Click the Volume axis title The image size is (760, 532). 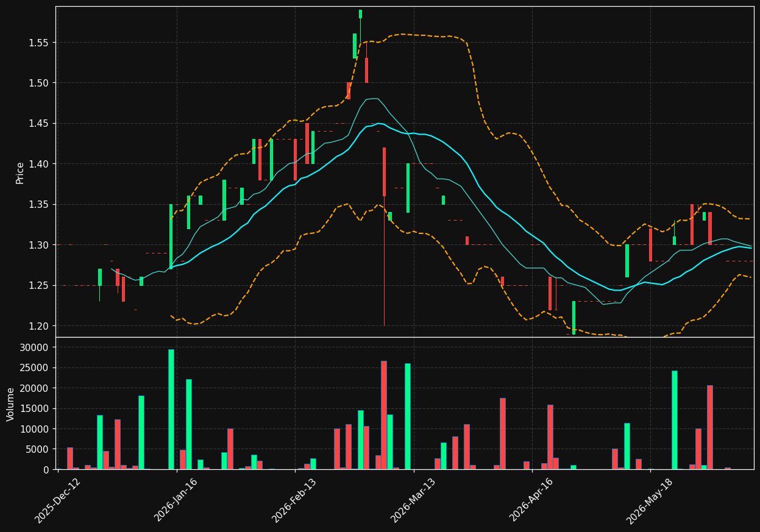click(11, 404)
